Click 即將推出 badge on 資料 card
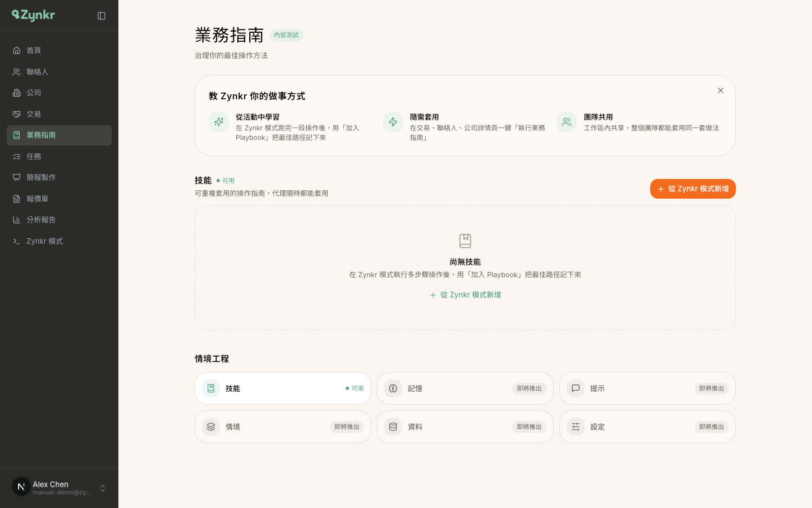This screenshot has width=812, height=508. (x=529, y=427)
